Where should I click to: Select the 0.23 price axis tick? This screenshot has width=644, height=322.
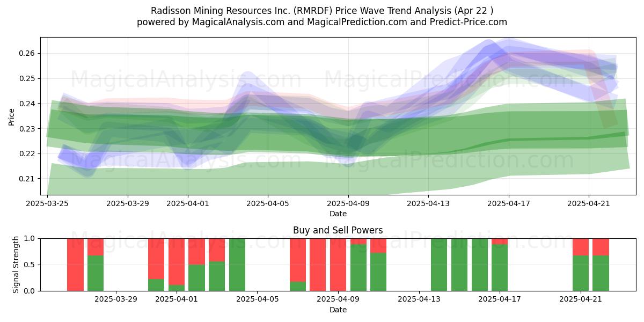pyautogui.click(x=27, y=129)
